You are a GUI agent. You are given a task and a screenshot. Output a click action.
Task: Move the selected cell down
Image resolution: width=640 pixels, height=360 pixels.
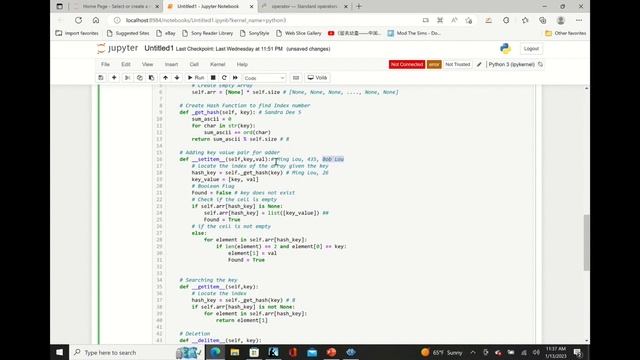click(x=177, y=78)
